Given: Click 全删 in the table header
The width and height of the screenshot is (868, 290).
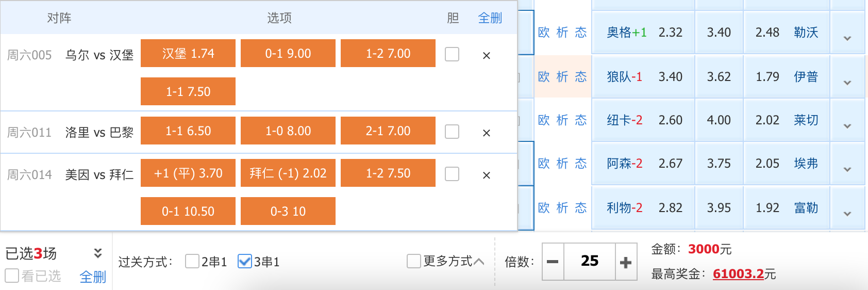Looking at the screenshot, I should [x=490, y=18].
